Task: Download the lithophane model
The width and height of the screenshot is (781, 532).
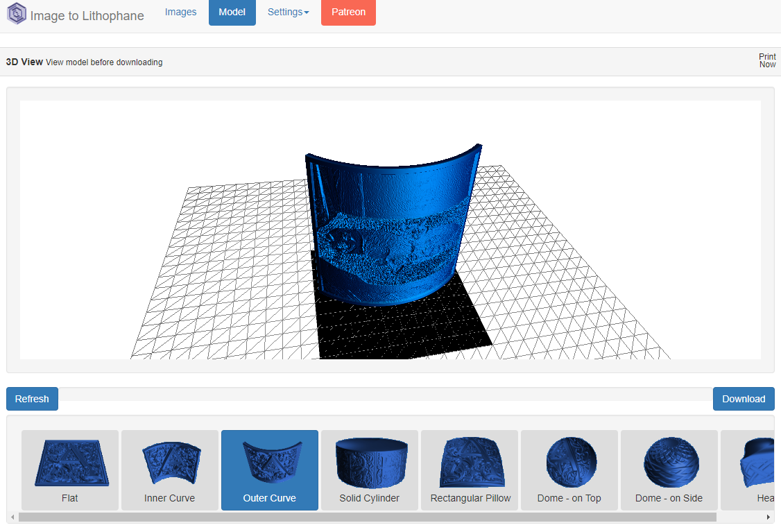Action: (744, 399)
